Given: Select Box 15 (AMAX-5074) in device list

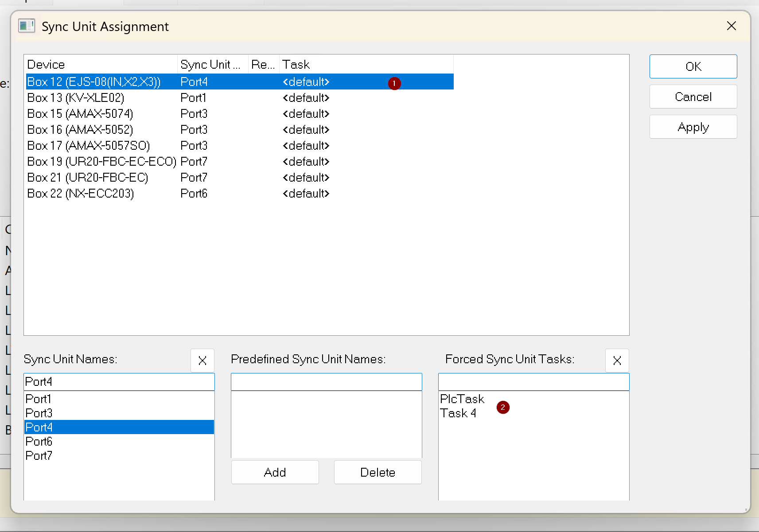Looking at the screenshot, I should point(80,114).
